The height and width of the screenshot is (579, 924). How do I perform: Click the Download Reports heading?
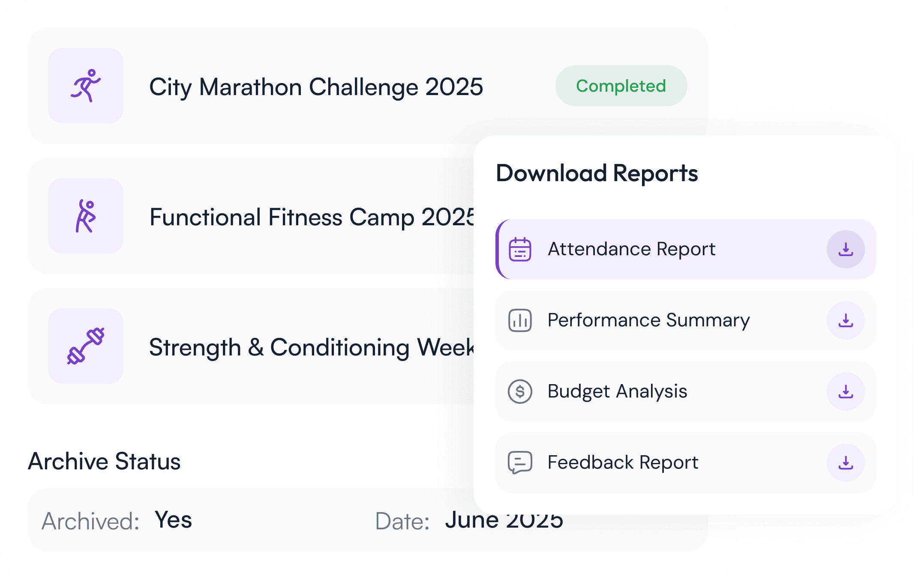597,173
